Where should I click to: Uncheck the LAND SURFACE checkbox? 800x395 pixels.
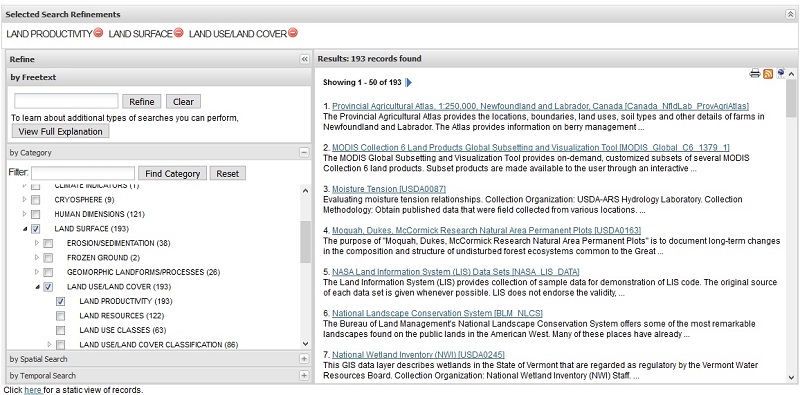coord(35,229)
